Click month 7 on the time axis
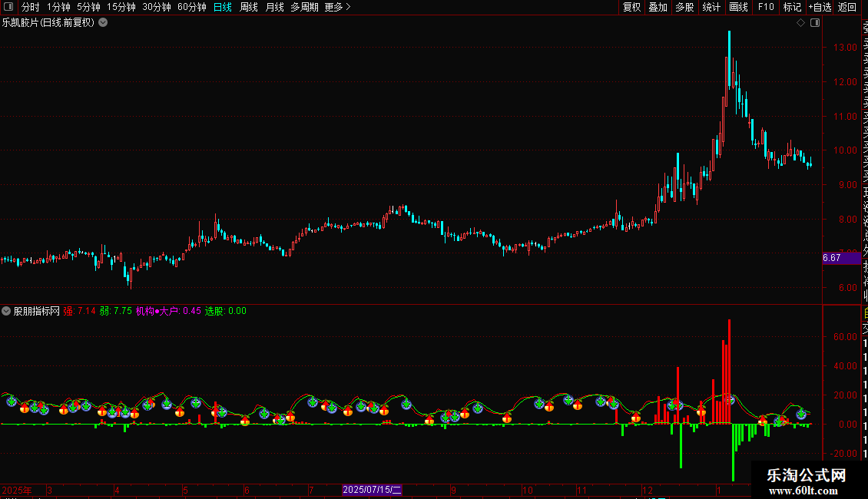 [x=311, y=490]
